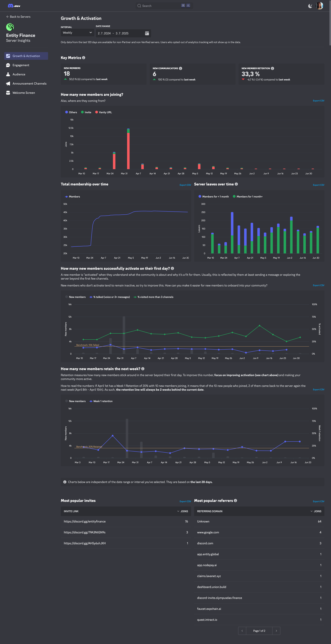Click the Most popular referrers info icon

236,501
